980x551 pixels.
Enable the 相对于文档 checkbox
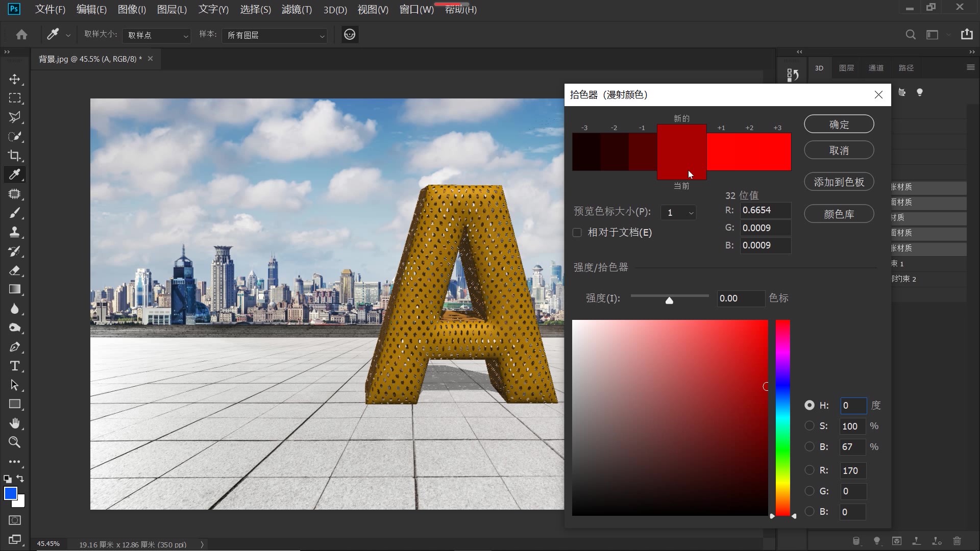tap(577, 233)
